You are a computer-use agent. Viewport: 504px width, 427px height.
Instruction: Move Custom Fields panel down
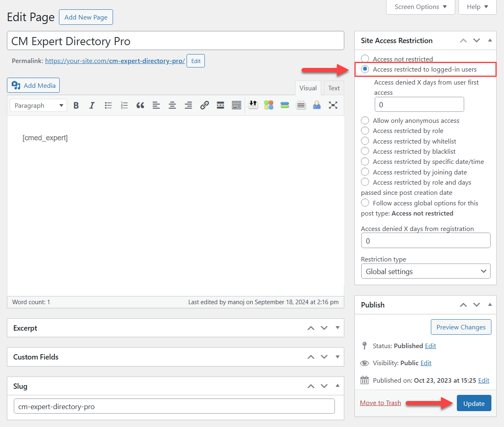(x=324, y=357)
